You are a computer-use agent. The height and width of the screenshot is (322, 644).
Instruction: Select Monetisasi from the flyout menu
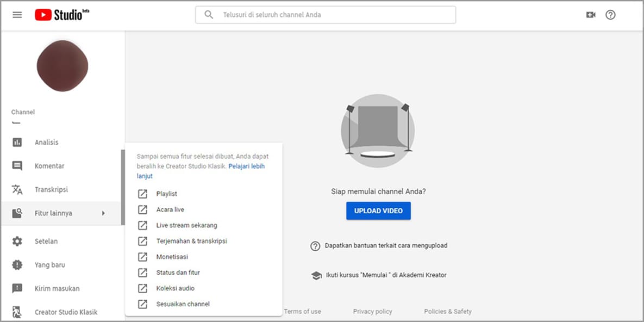click(x=172, y=257)
